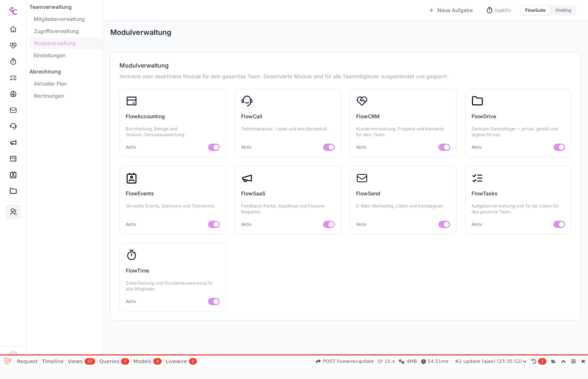The width and height of the screenshot is (588, 379).
Task: Open the tasks checklist icon in the sidebar
Action: point(13,77)
